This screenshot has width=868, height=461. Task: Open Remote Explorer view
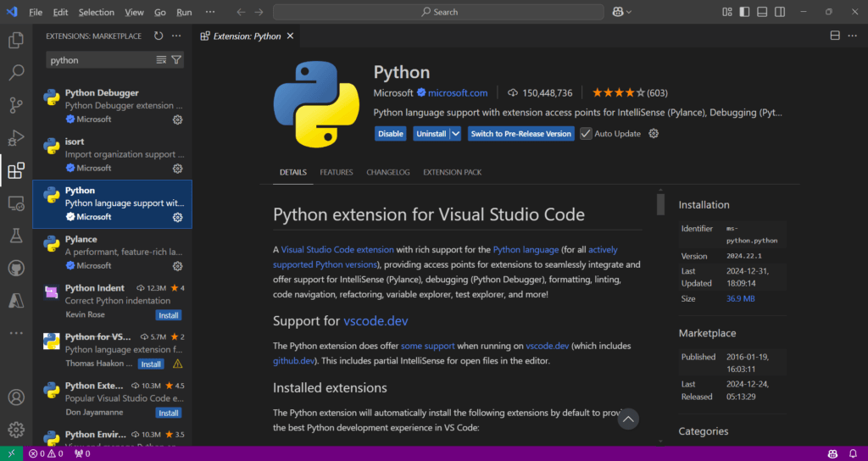(x=16, y=203)
